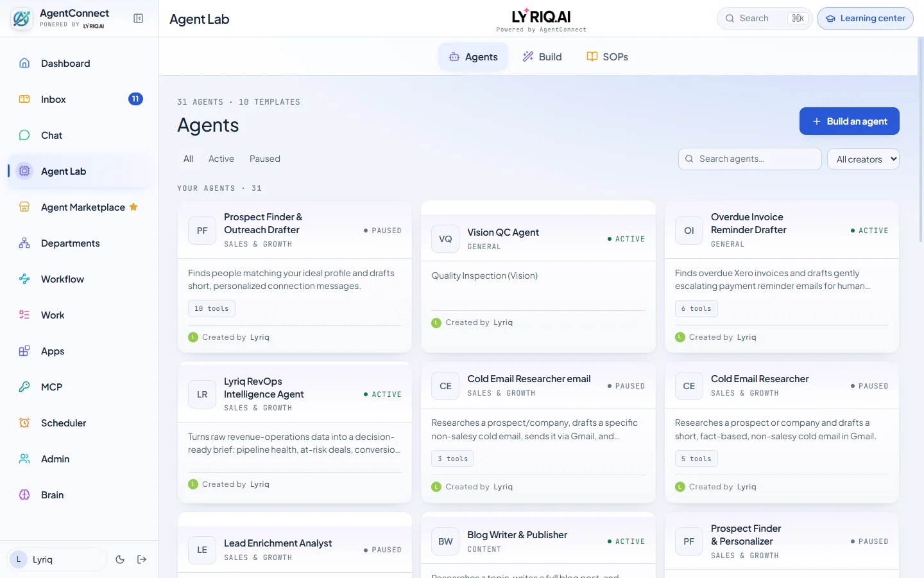Open Admin in the sidebar
Viewport: 924px width, 578px height.
point(80,459)
